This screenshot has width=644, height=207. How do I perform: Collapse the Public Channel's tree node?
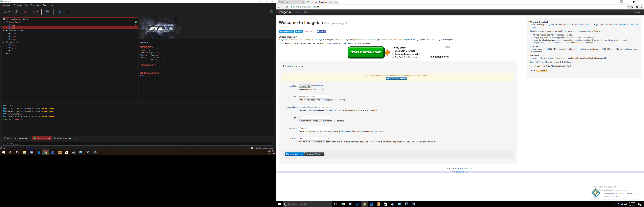coord(3,42)
